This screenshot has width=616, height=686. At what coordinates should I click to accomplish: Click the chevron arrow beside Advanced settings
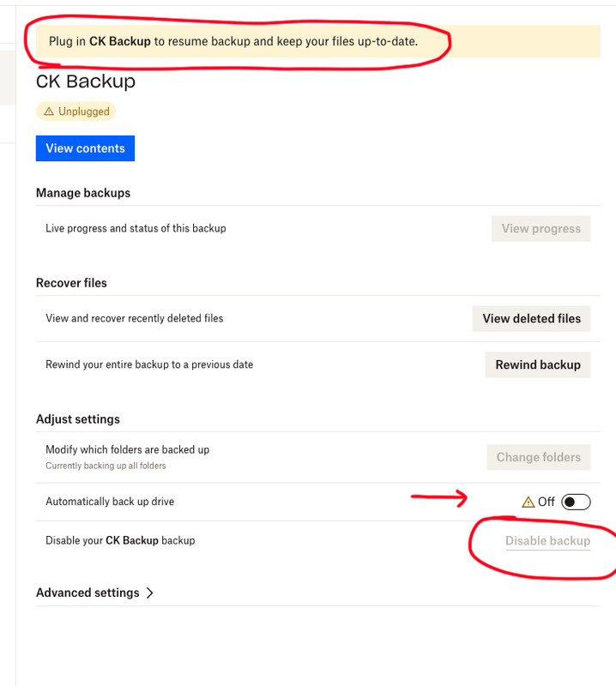click(x=150, y=593)
